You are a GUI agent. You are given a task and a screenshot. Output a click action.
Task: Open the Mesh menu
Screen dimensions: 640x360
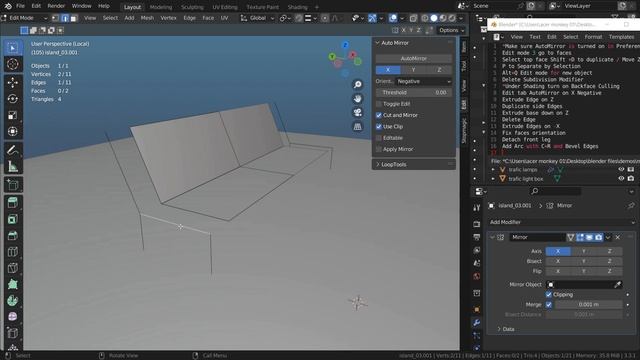(147, 18)
